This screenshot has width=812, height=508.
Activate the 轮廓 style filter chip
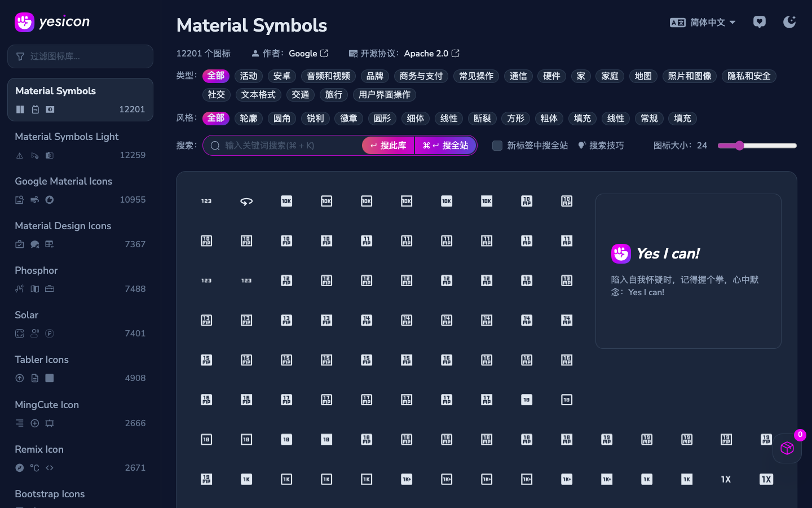248,119
